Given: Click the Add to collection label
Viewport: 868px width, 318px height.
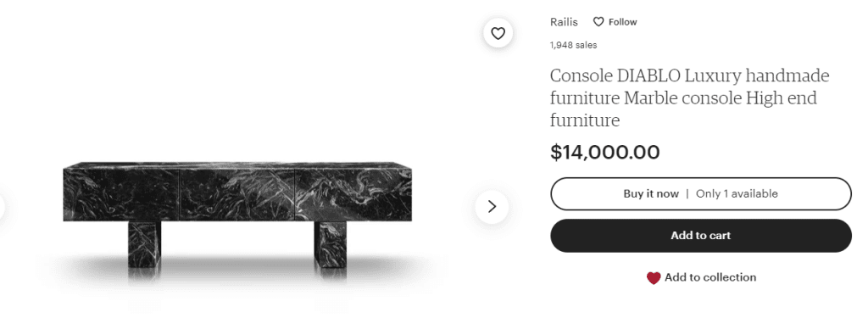Looking at the screenshot, I should point(710,277).
